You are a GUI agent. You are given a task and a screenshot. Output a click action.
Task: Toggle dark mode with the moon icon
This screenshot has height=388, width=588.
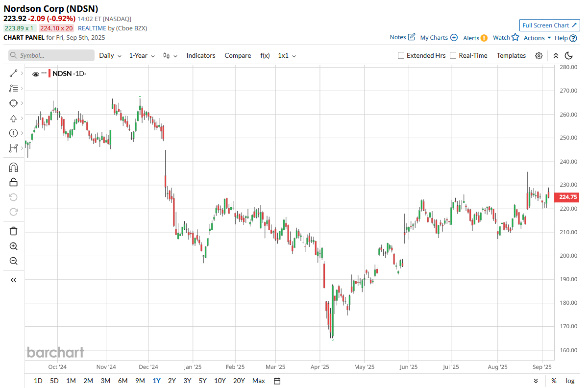click(569, 56)
